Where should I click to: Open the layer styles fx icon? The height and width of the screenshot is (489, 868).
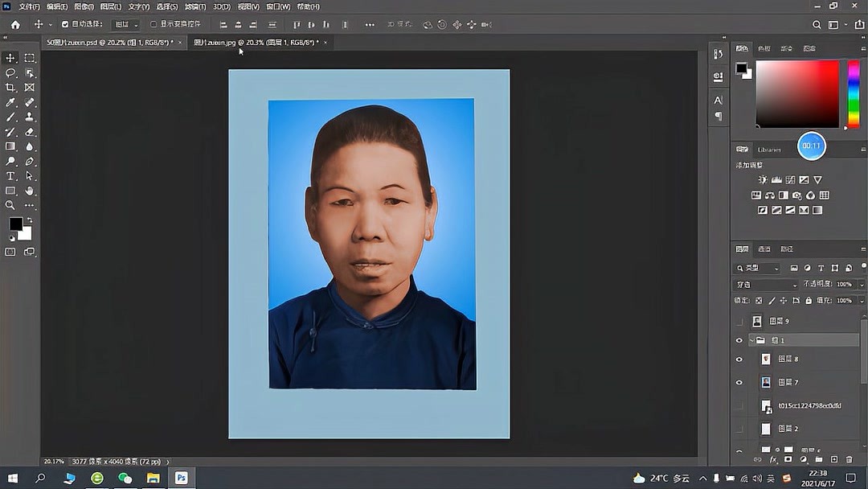(x=773, y=459)
